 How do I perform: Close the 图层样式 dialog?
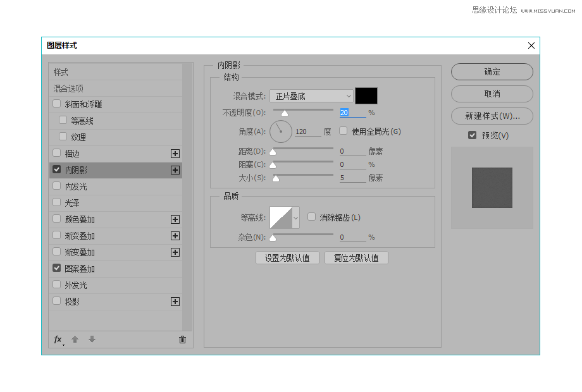pyautogui.click(x=531, y=46)
